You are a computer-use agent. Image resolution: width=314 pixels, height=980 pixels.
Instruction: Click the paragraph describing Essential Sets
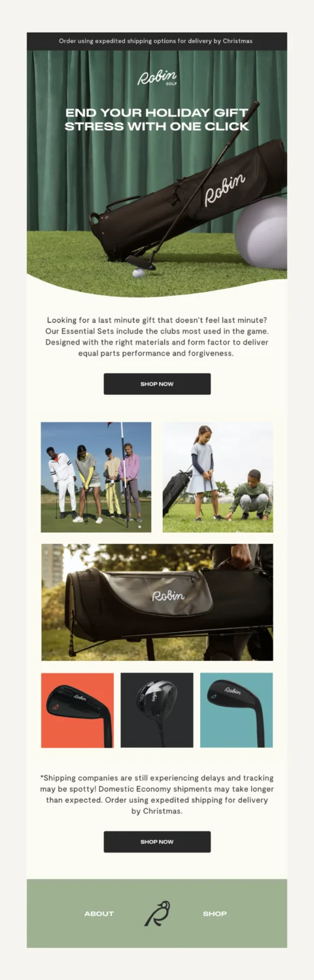pos(157,337)
